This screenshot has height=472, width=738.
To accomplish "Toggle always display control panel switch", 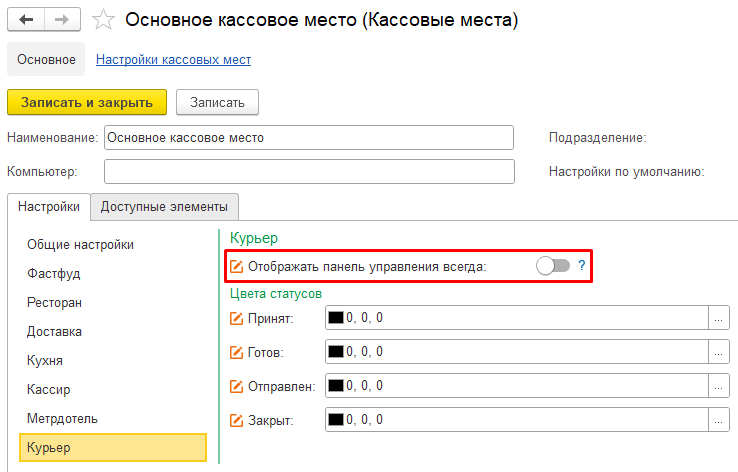I will (x=553, y=266).
